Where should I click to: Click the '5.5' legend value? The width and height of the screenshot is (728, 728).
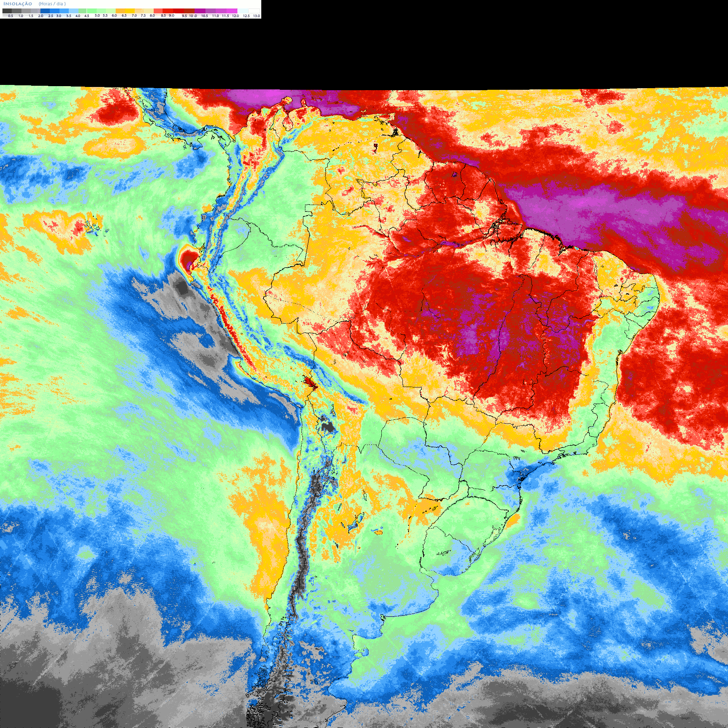point(105,15)
